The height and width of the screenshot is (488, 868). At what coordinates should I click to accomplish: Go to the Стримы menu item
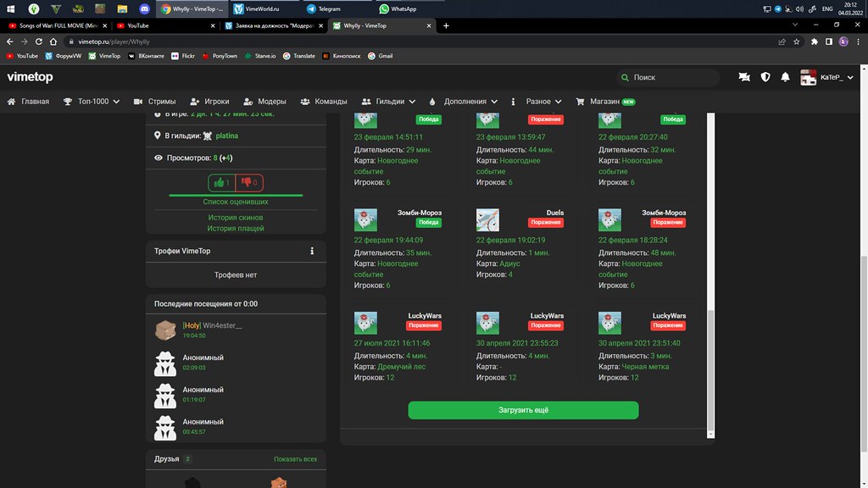[155, 102]
